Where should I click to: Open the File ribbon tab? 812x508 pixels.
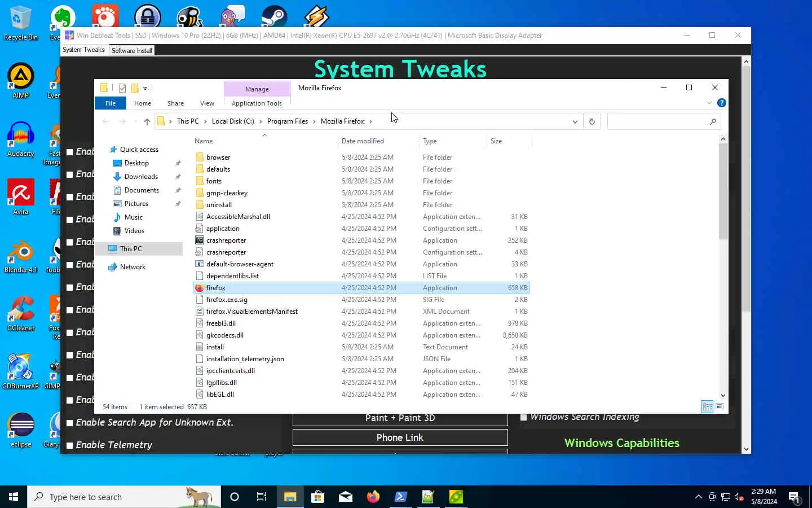(x=111, y=103)
